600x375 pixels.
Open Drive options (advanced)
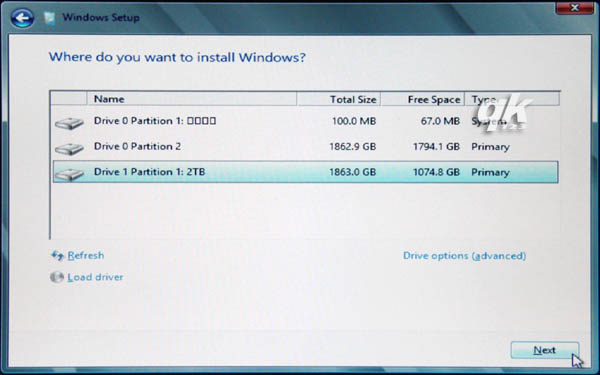pos(465,256)
